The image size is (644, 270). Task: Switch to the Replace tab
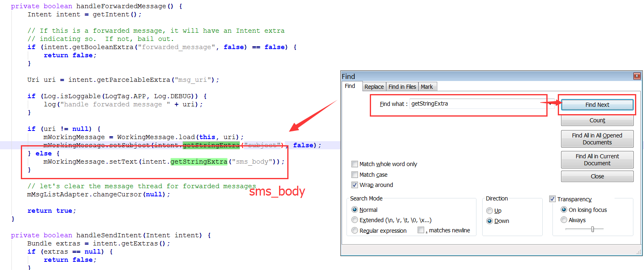(x=374, y=87)
